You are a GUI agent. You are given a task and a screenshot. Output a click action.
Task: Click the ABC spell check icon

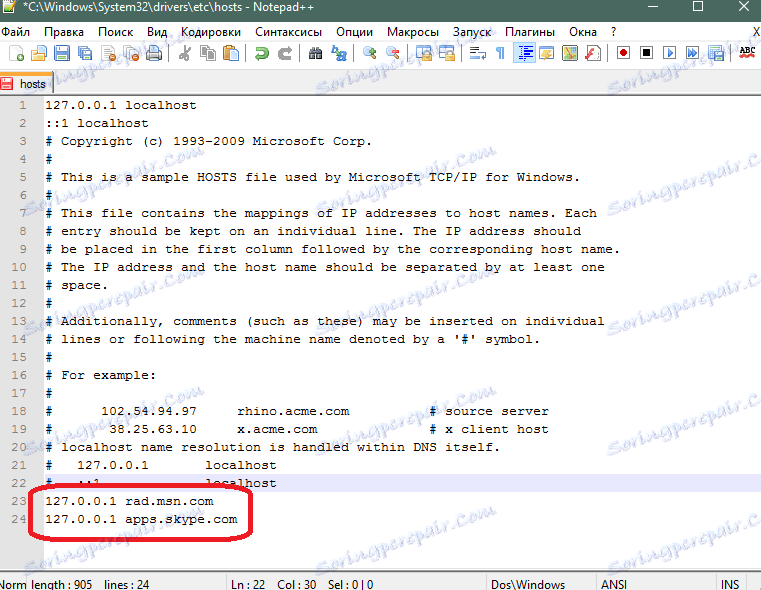[747, 53]
